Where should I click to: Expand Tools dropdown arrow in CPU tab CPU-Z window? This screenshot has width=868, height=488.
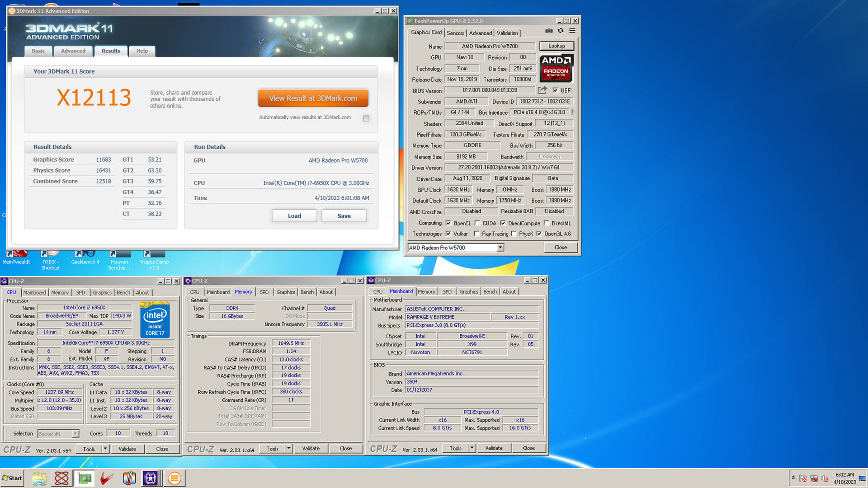(x=105, y=449)
